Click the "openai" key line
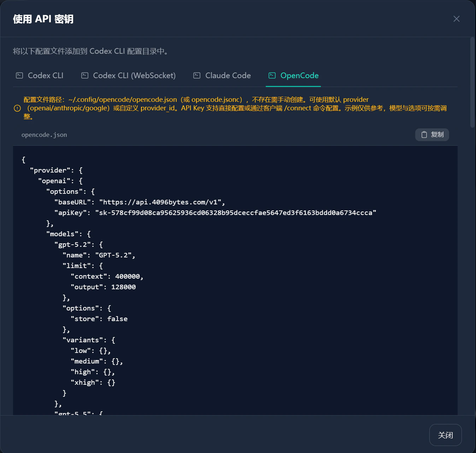476x453 pixels. tap(60, 181)
